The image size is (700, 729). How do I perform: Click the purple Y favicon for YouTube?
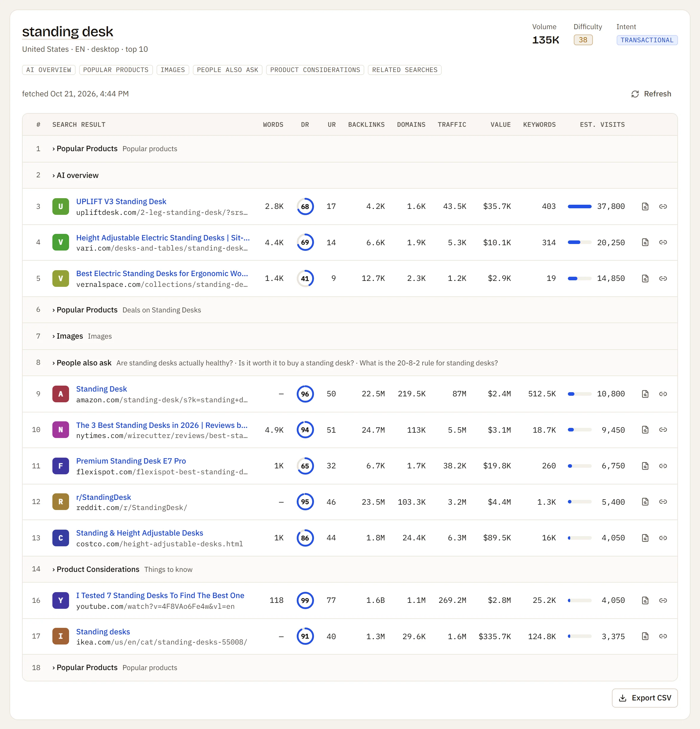61,600
